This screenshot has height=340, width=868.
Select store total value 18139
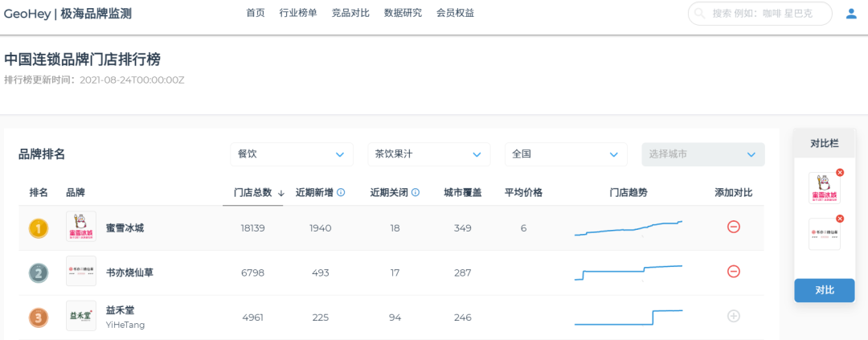tap(253, 228)
